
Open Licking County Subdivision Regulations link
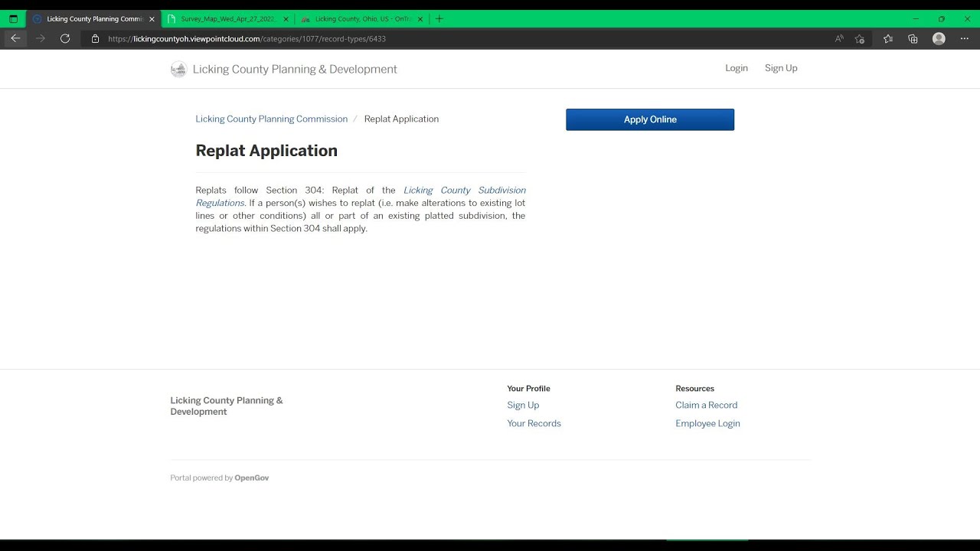tap(361, 197)
